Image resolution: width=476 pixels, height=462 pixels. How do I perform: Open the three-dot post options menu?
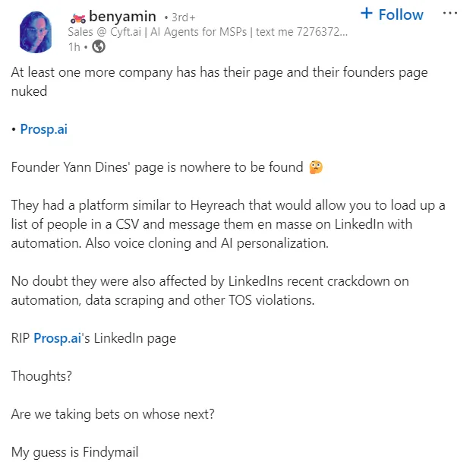point(449,14)
